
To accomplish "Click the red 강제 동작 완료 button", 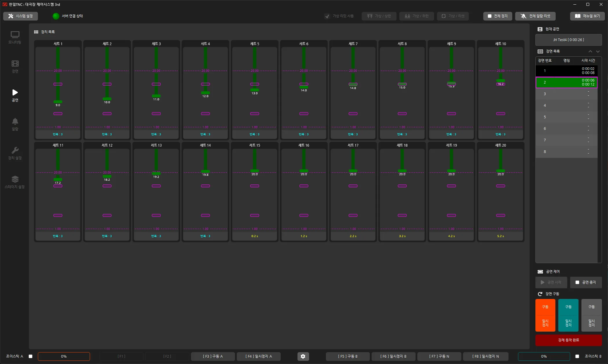I will [568, 340].
